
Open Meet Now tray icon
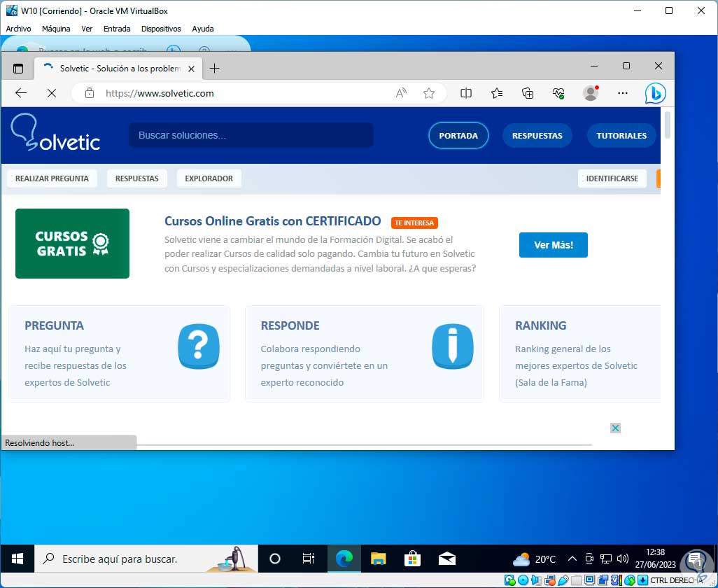click(x=589, y=559)
